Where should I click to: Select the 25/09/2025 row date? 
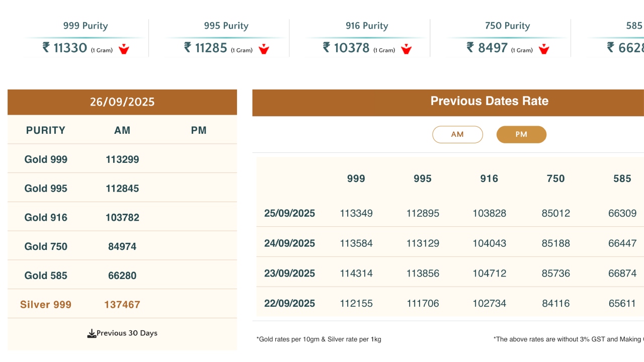[289, 213]
